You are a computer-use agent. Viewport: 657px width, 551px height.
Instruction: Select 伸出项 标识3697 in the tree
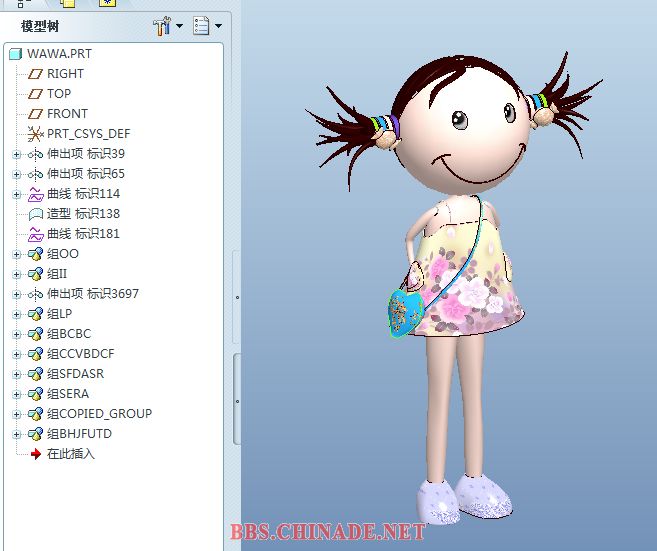[93, 294]
